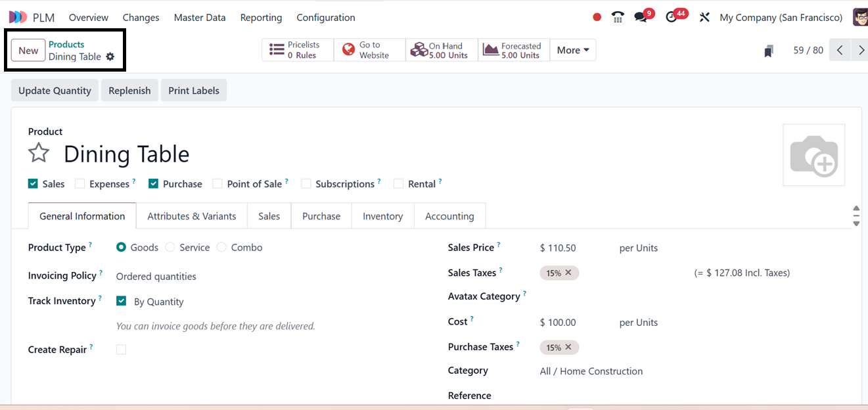Click the PLM app logo icon
868x410 pixels.
[18, 17]
